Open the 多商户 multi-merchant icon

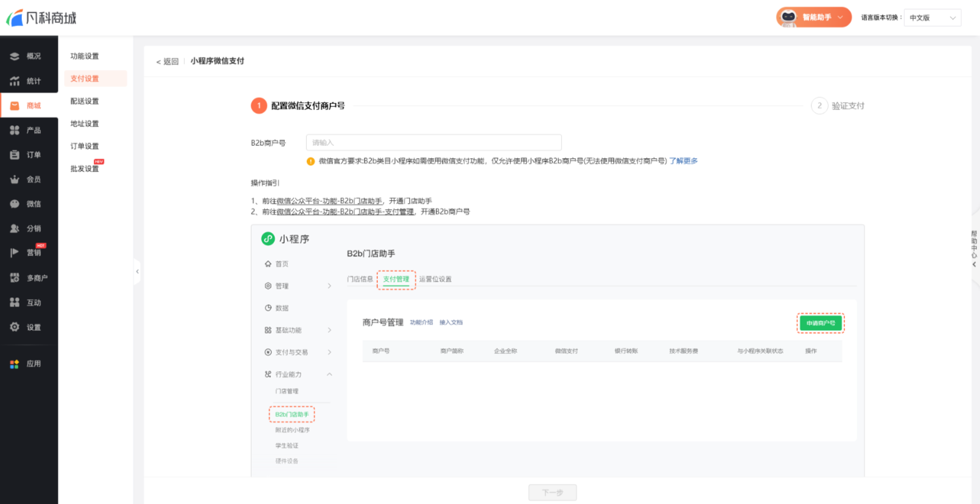(x=15, y=278)
